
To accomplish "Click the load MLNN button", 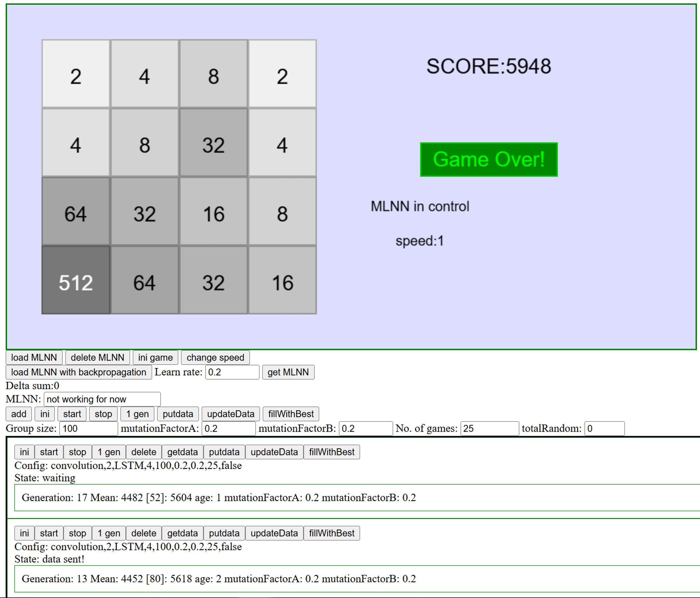I will (34, 357).
